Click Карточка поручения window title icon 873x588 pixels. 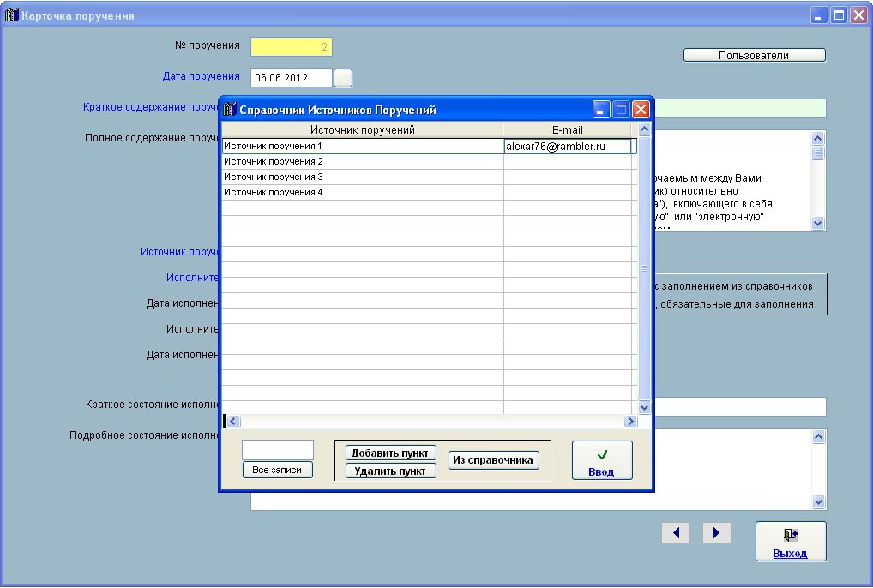(x=11, y=15)
